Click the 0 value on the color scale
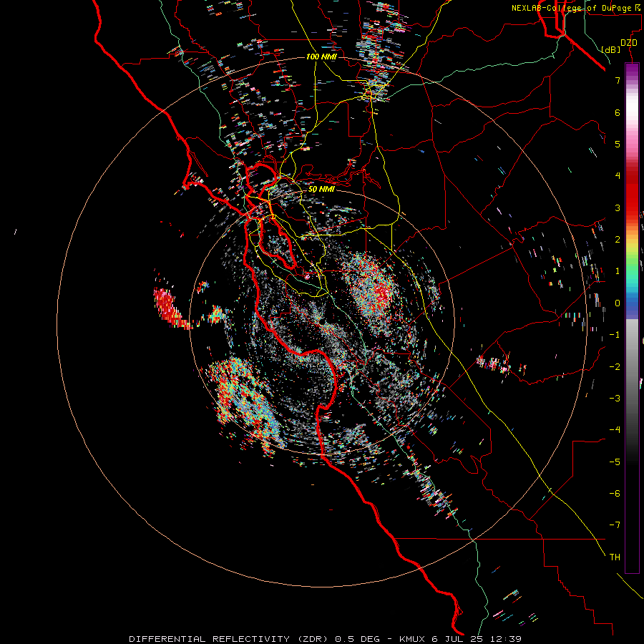644x644 pixels. pos(618,303)
